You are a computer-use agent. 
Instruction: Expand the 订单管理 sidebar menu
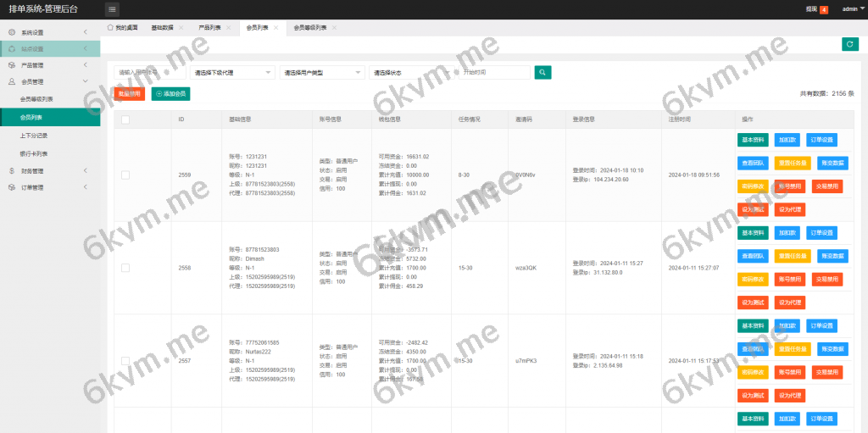49,187
